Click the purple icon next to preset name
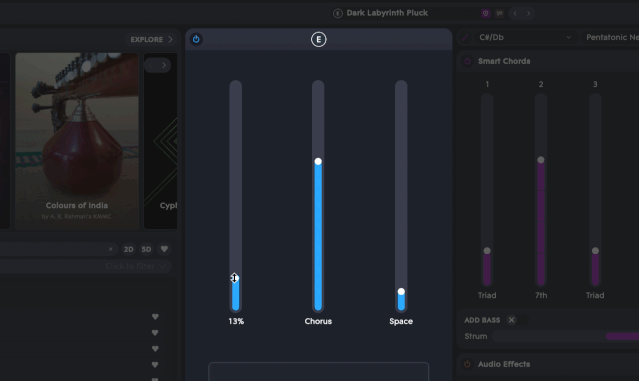This screenshot has height=381, width=639. [485, 13]
